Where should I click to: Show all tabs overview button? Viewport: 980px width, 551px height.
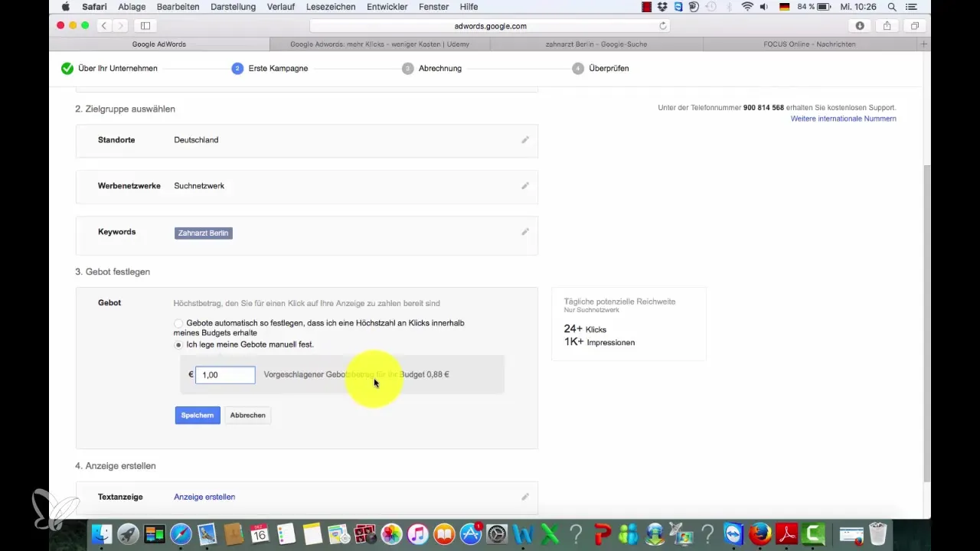click(914, 25)
